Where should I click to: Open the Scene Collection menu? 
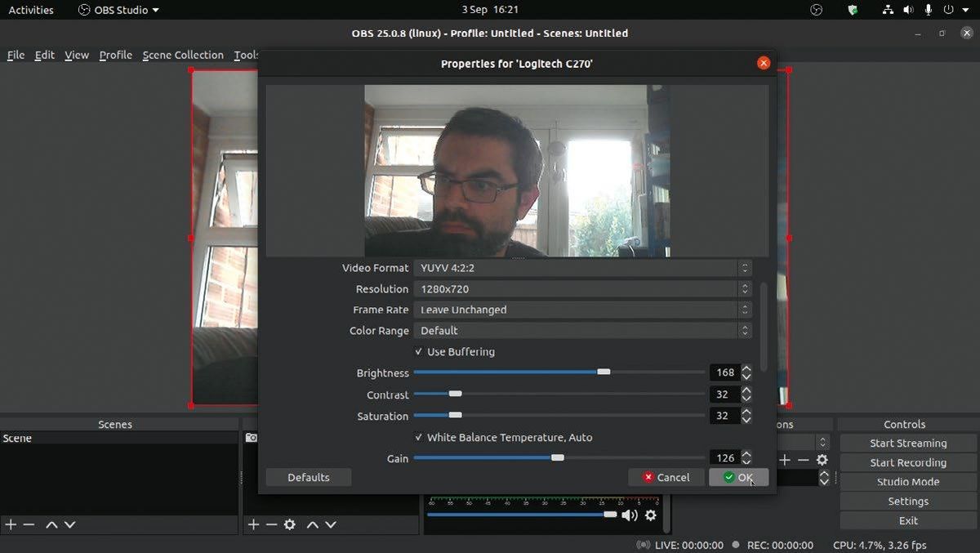click(183, 55)
